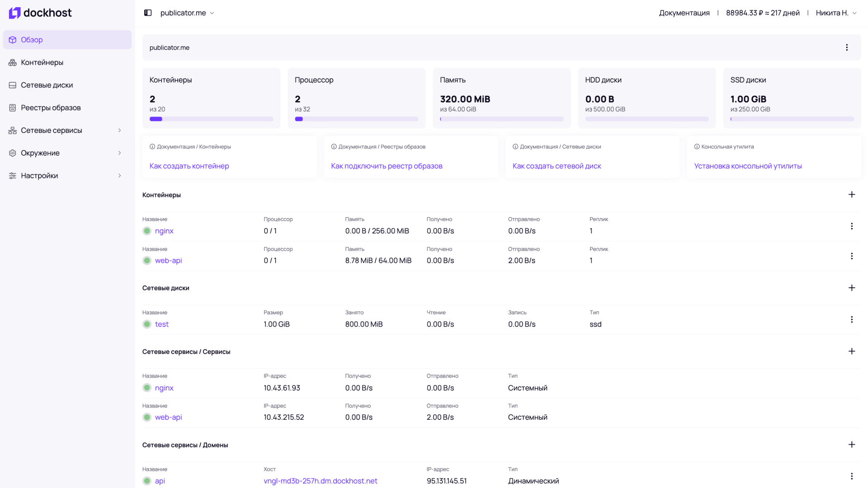Screen dimensions: 868x488
Task: Click the dockhost logo
Action: (x=40, y=13)
